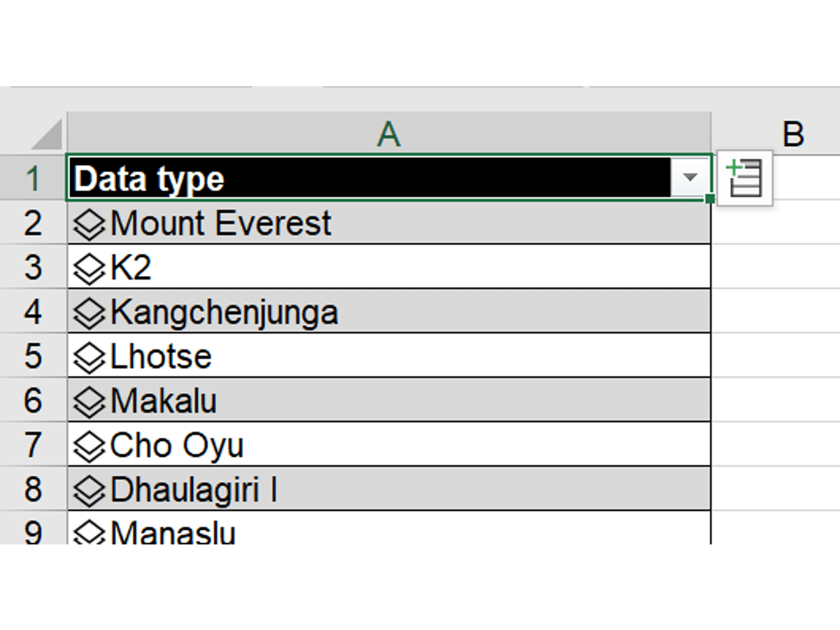Select row 1 header
The height and width of the screenshot is (630, 840).
33,178
